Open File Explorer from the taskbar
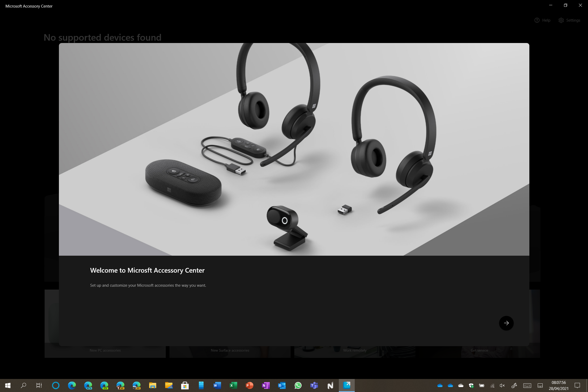 (x=153, y=385)
